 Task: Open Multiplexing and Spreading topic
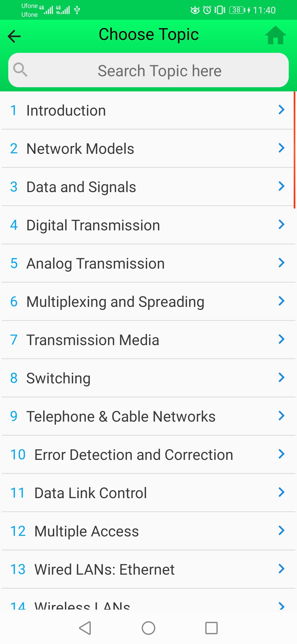click(x=148, y=302)
